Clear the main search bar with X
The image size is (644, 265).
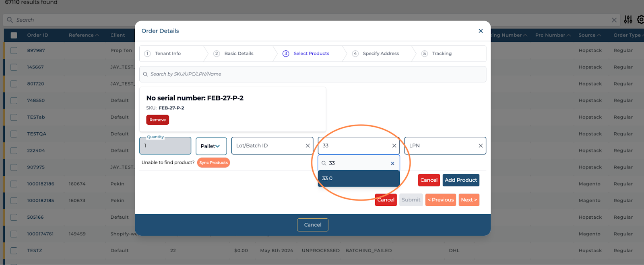[x=614, y=20]
